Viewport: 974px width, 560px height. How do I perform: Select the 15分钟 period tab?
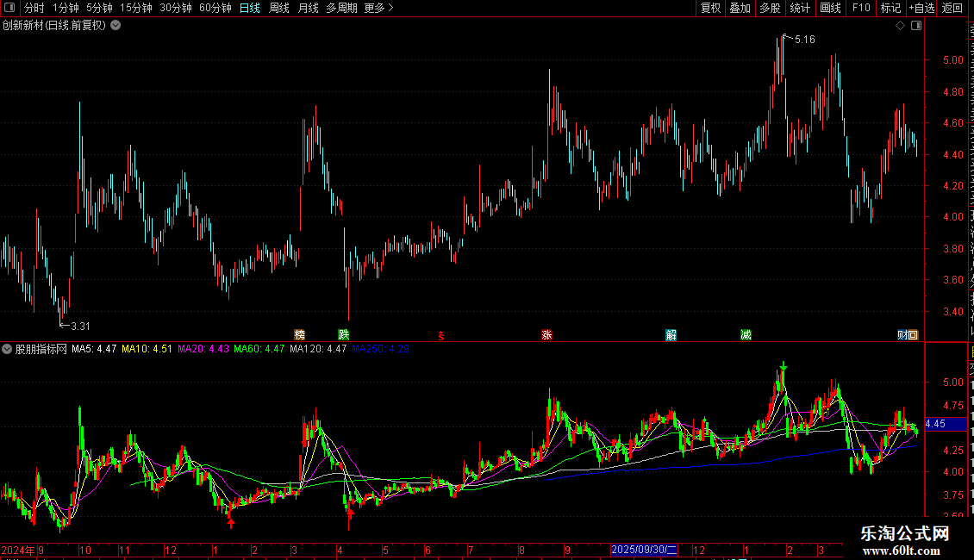pyautogui.click(x=136, y=8)
